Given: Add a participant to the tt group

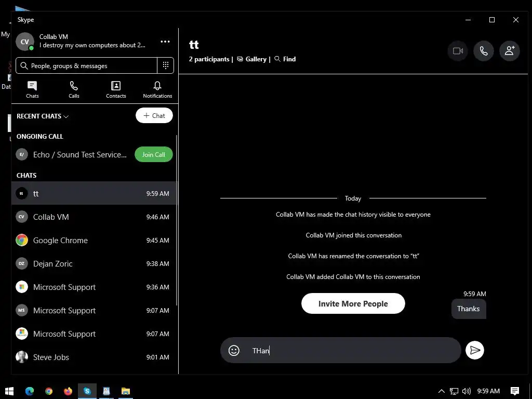Looking at the screenshot, I should [x=510, y=51].
